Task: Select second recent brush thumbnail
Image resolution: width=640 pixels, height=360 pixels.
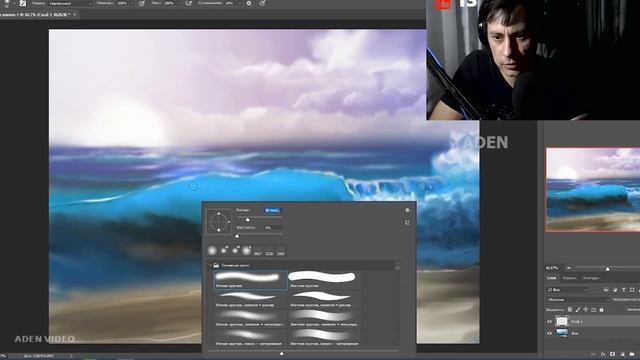Action: tap(224, 250)
